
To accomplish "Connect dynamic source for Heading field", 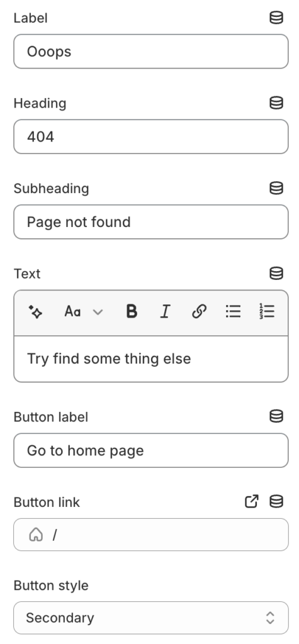I will coord(276,103).
